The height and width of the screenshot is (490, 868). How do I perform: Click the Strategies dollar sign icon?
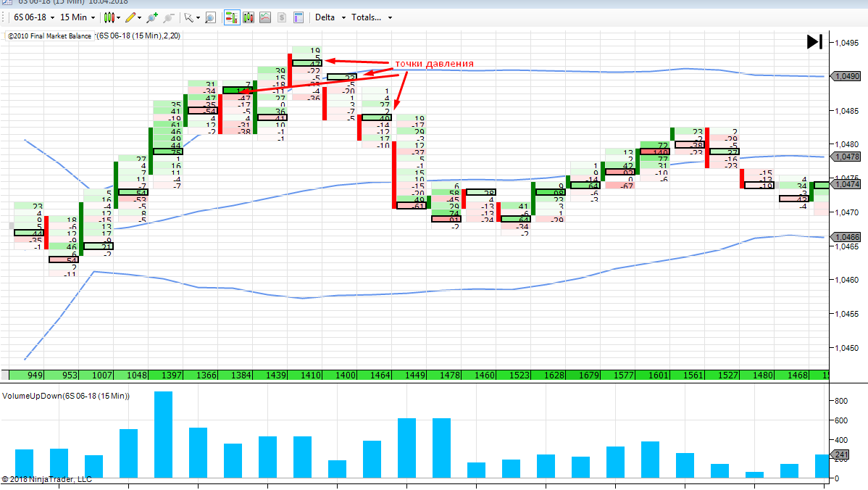[x=282, y=17]
